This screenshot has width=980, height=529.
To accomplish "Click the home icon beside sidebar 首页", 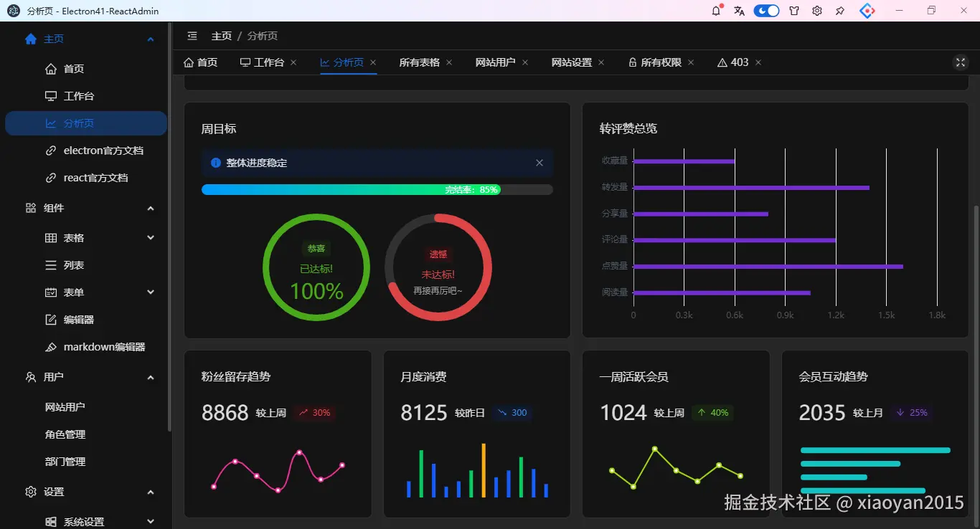I will [x=51, y=69].
